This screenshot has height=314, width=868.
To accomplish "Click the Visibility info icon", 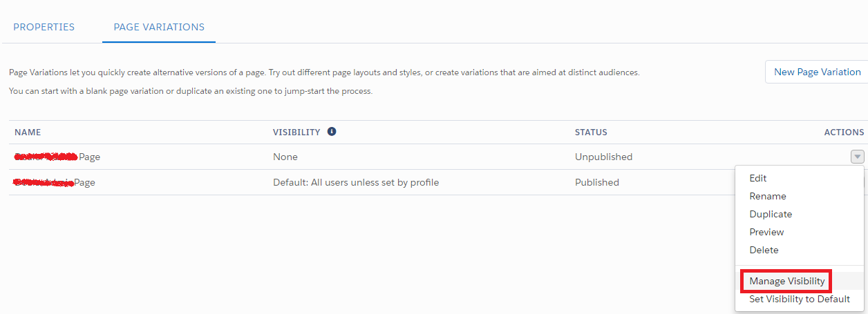I will click(332, 132).
